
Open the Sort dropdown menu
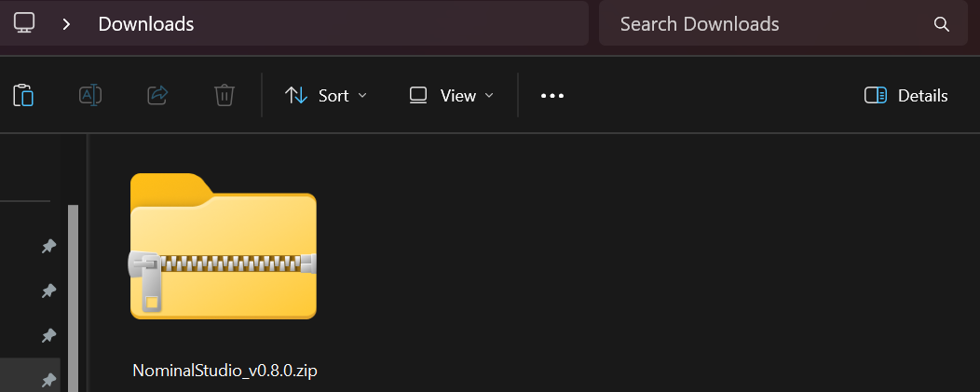click(x=326, y=96)
